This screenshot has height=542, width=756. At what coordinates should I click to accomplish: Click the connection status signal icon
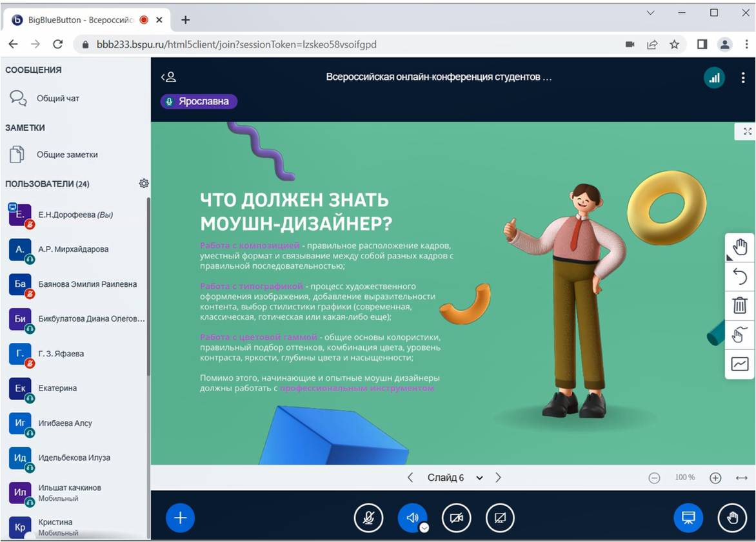[x=713, y=78]
